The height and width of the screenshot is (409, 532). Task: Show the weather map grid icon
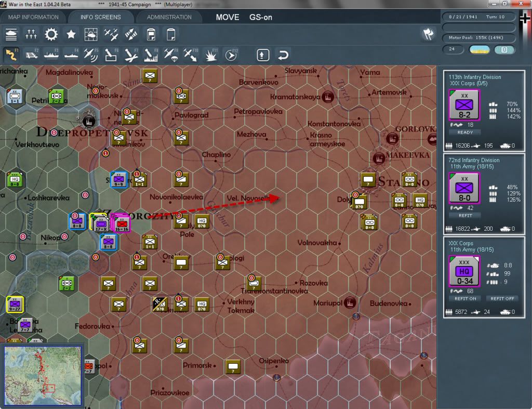click(90, 34)
